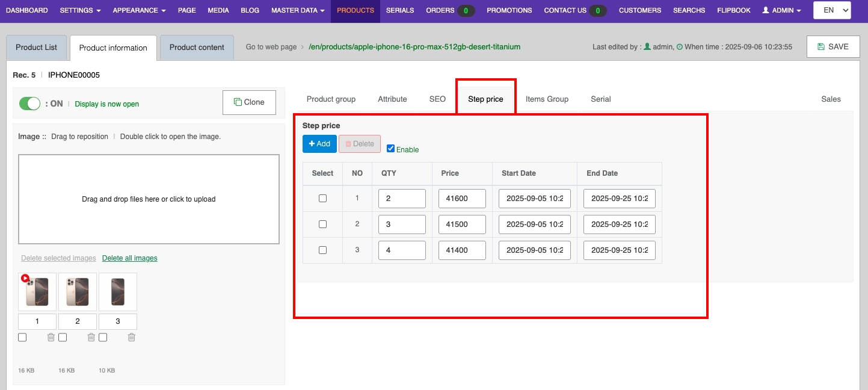The image size is (868, 390).
Task: Click the floppy disk icon on SAVE
Action: 821,47
